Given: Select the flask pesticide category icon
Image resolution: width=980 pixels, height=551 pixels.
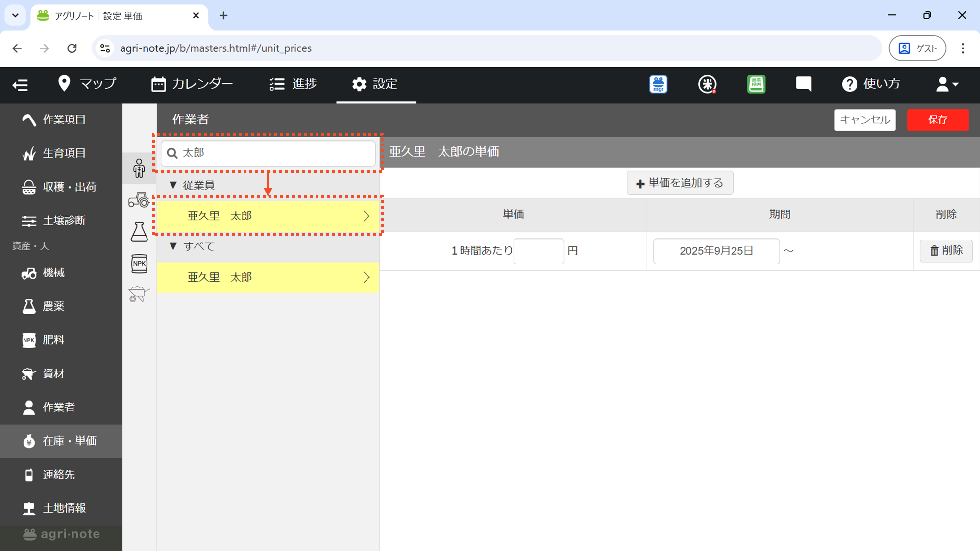Looking at the screenshot, I should click(139, 232).
